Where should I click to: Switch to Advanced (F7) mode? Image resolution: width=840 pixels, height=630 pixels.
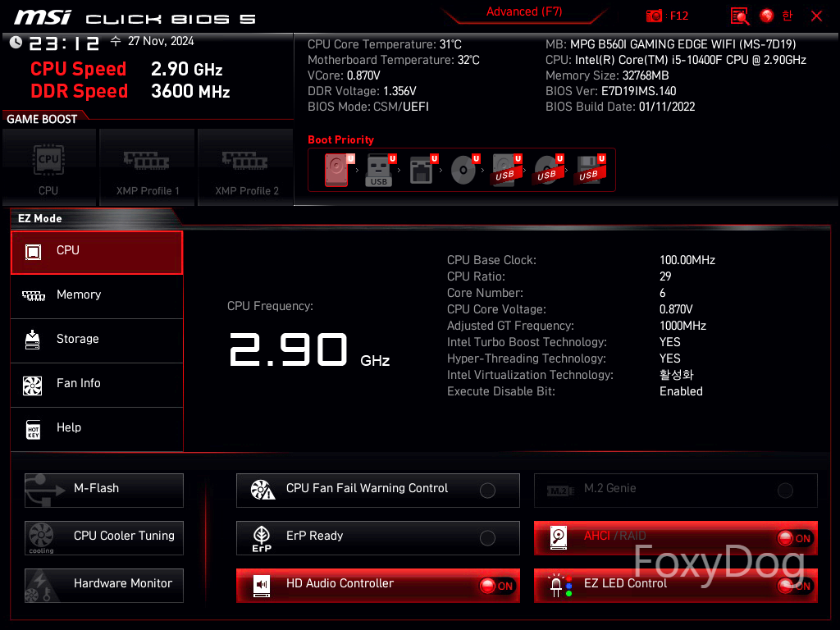point(524,11)
